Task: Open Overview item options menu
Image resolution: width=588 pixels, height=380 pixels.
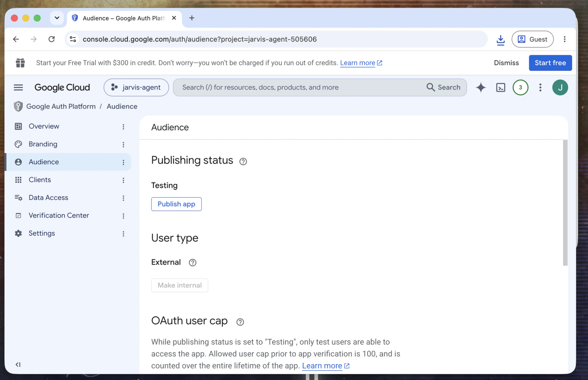Action: pyautogui.click(x=123, y=127)
